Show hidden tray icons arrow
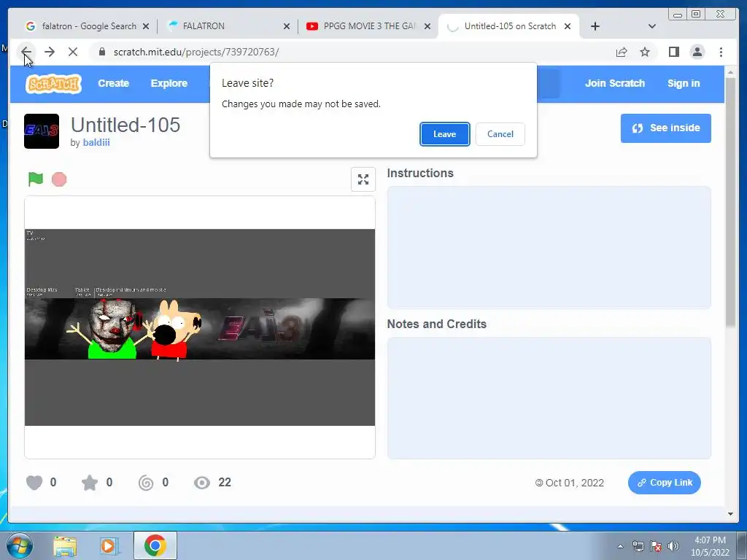Image resolution: width=747 pixels, height=560 pixels. [620, 546]
